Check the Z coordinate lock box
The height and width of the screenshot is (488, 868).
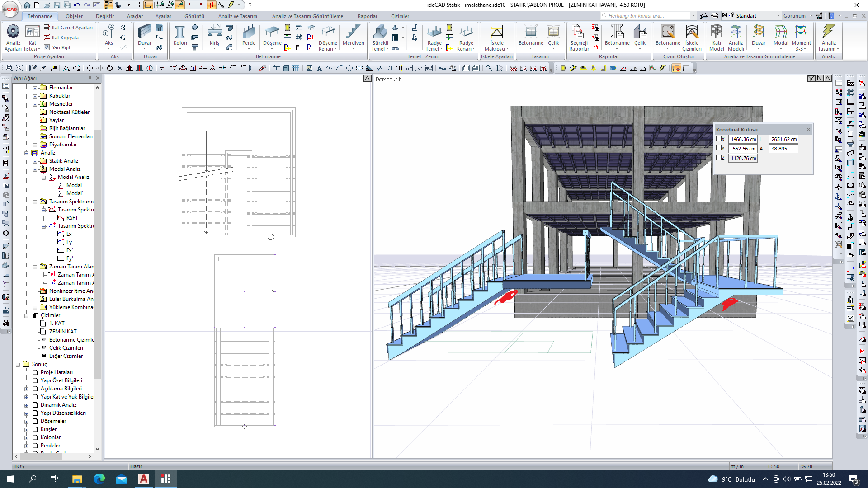pos(719,158)
